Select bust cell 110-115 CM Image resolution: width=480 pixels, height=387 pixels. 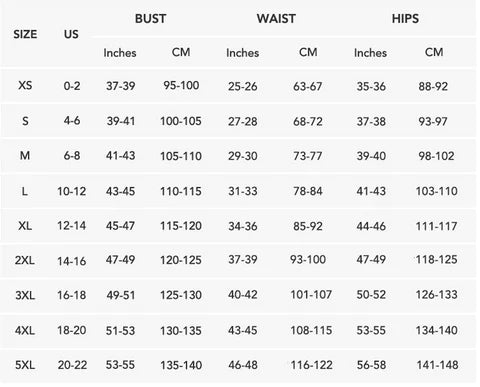(x=181, y=191)
